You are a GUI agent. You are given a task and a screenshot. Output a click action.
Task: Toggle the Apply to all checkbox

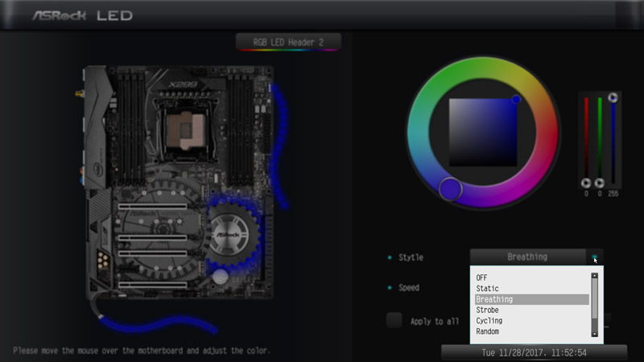point(394,320)
